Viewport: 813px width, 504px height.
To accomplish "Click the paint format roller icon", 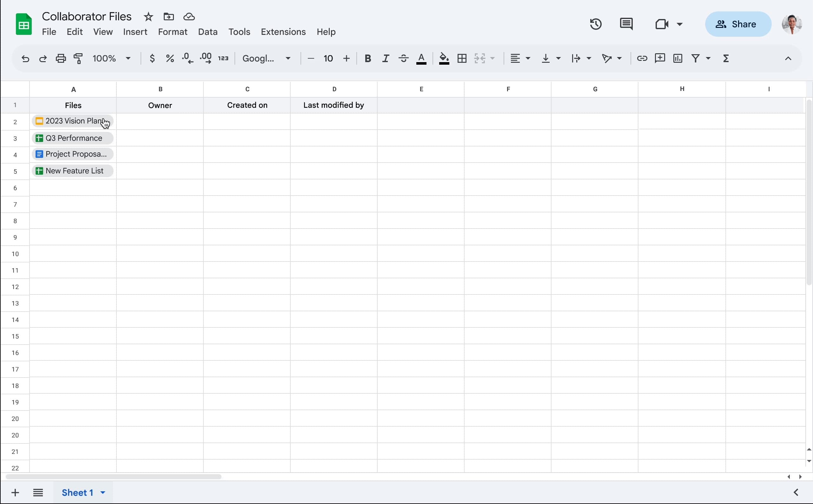I will [78, 58].
